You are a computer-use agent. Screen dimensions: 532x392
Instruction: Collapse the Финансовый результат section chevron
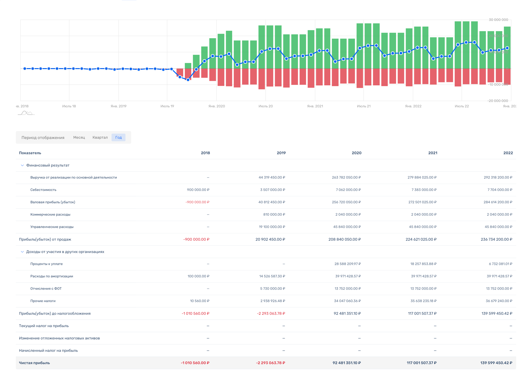click(x=22, y=165)
